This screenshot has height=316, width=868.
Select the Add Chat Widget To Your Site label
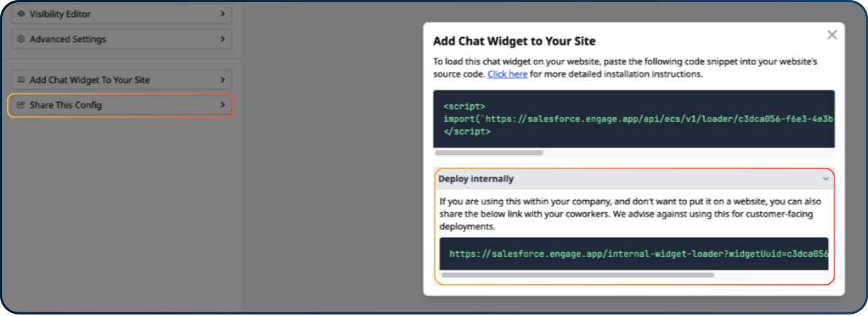point(90,80)
